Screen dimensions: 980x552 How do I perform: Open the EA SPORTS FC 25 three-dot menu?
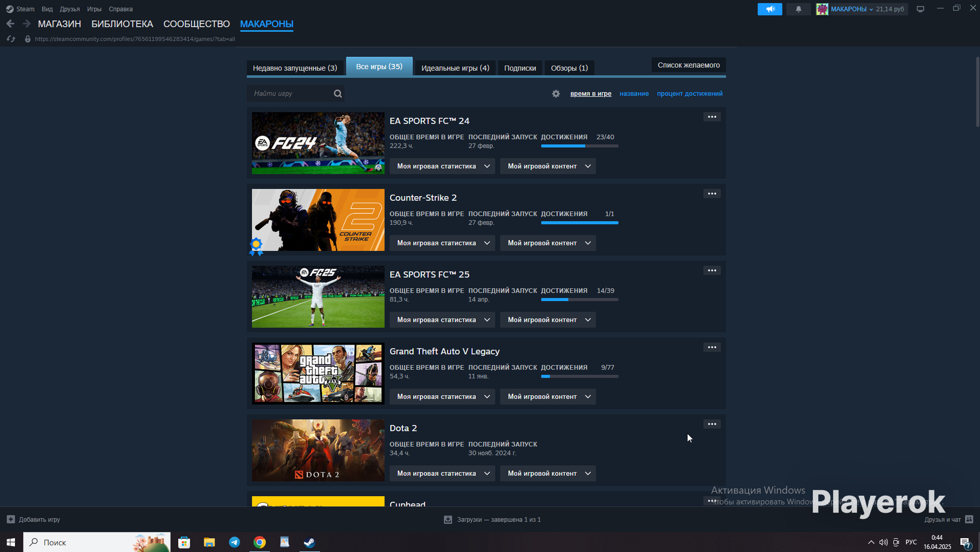(x=712, y=270)
